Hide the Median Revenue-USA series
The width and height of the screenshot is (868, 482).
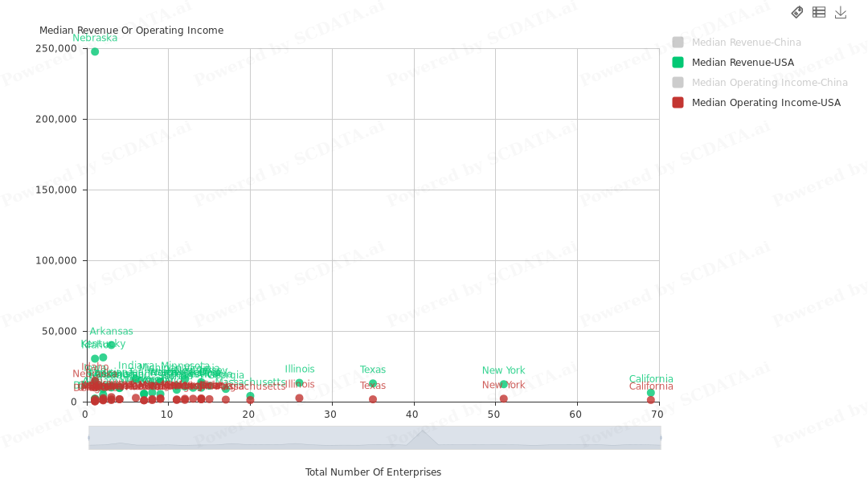(x=743, y=63)
